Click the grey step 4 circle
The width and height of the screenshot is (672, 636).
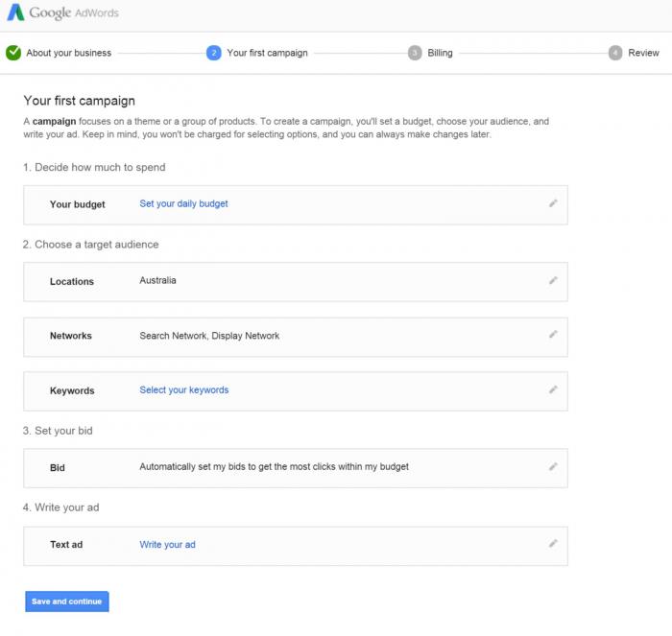click(x=615, y=53)
